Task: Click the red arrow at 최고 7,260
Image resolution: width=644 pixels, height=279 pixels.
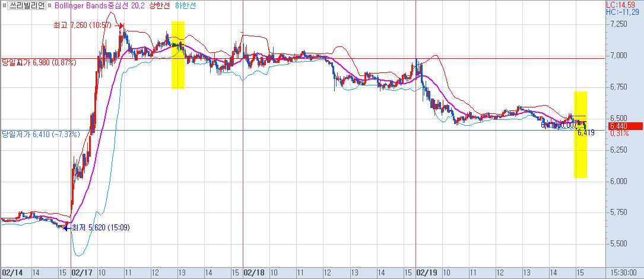Action: tap(121, 26)
